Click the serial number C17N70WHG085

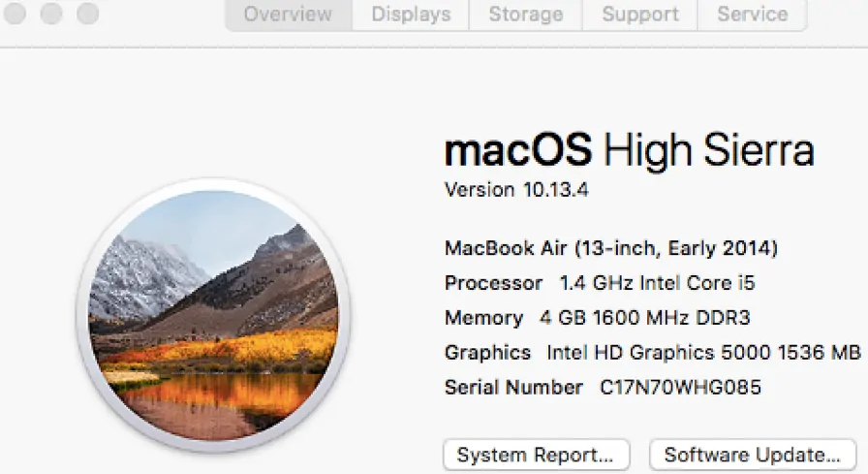[x=680, y=387]
